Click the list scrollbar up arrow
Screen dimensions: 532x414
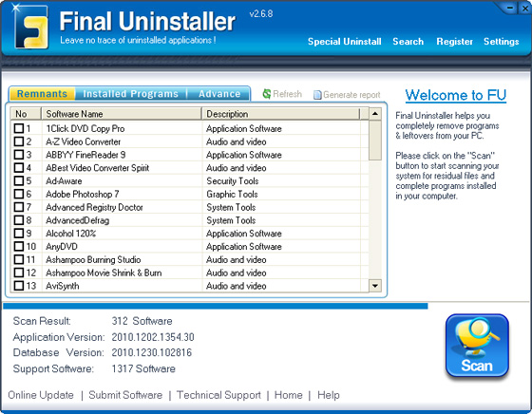375,114
